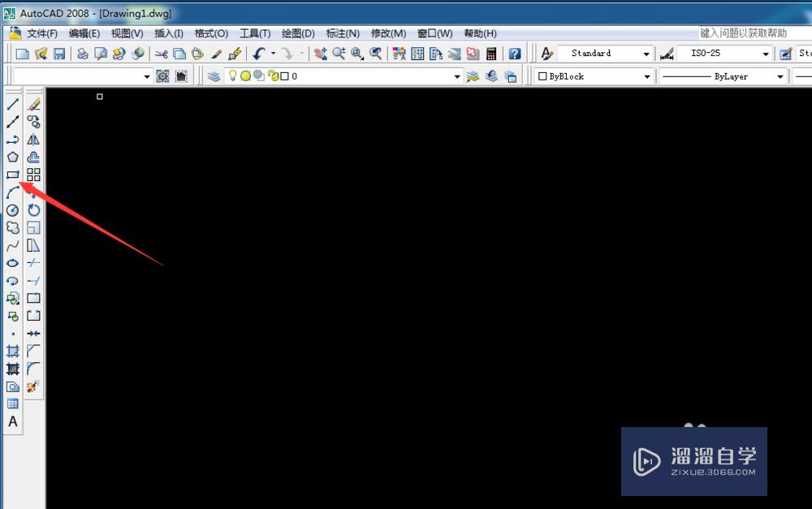Select the Fillet tool
812x509 pixels.
(x=33, y=369)
